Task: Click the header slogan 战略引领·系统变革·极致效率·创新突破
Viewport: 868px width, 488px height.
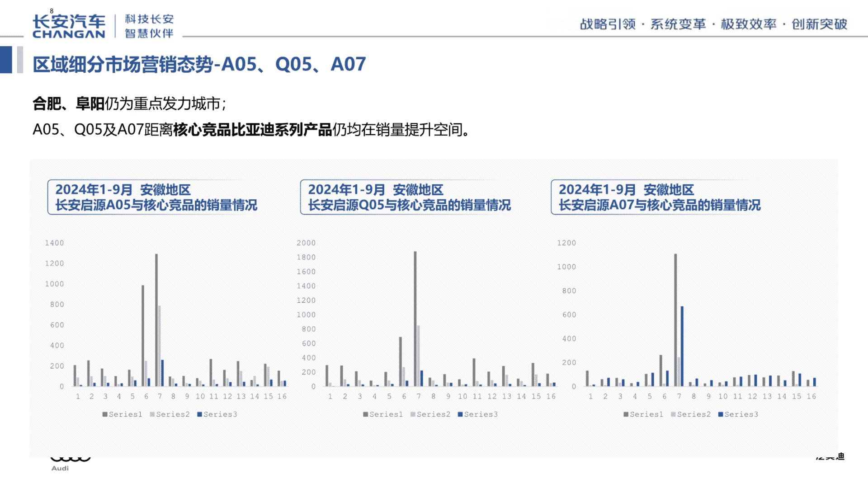Action: click(x=713, y=24)
